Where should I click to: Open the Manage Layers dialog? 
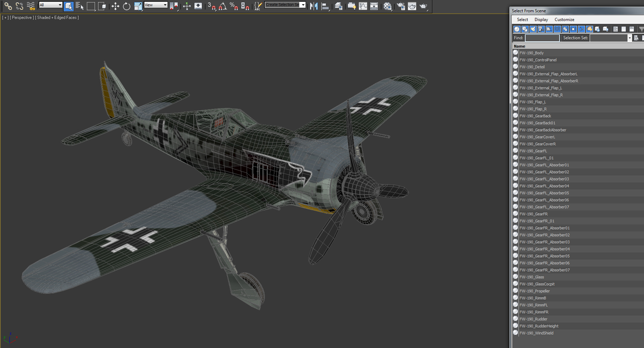[338, 6]
